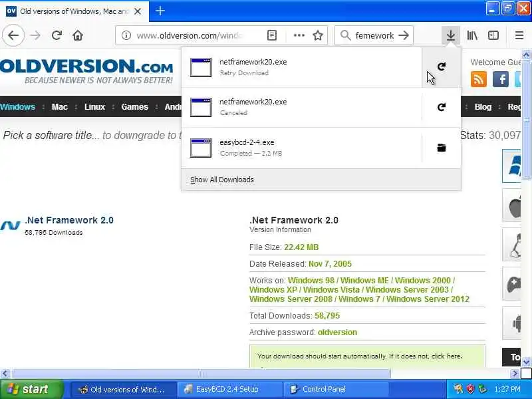Click Windows XP compatibility link
The width and height of the screenshot is (532, 399).
coord(273,290)
